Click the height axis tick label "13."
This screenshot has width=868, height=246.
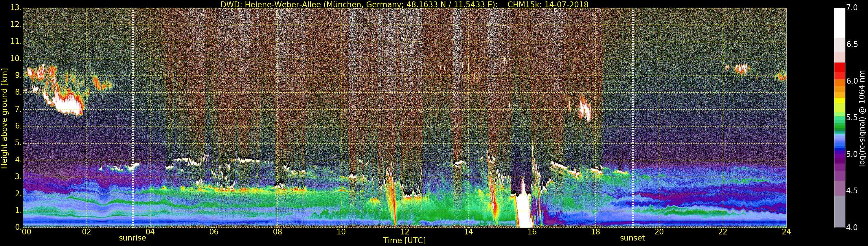coord(16,8)
